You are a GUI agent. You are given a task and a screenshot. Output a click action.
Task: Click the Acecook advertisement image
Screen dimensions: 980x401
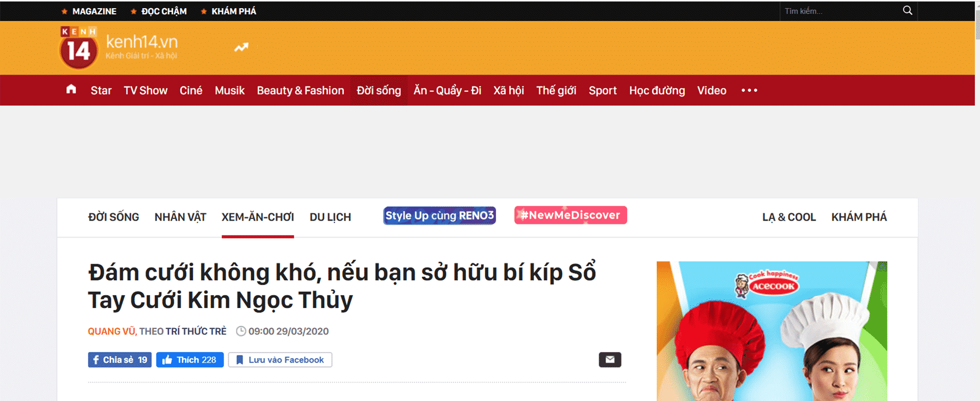772,331
